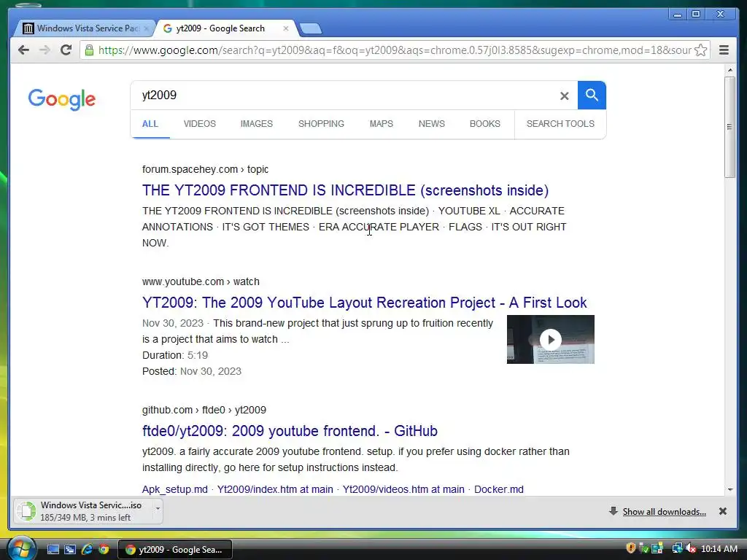
Task: Click Switch between windows quick launch icon
Action: [x=70, y=550]
